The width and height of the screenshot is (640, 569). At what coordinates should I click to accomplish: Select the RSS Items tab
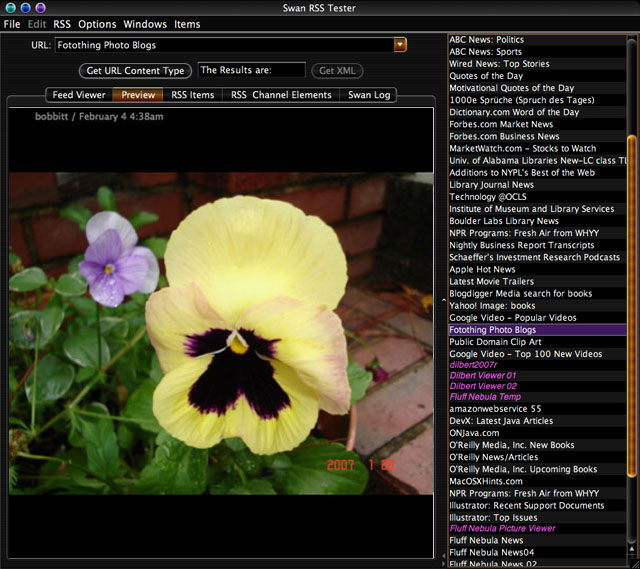point(193,95)
